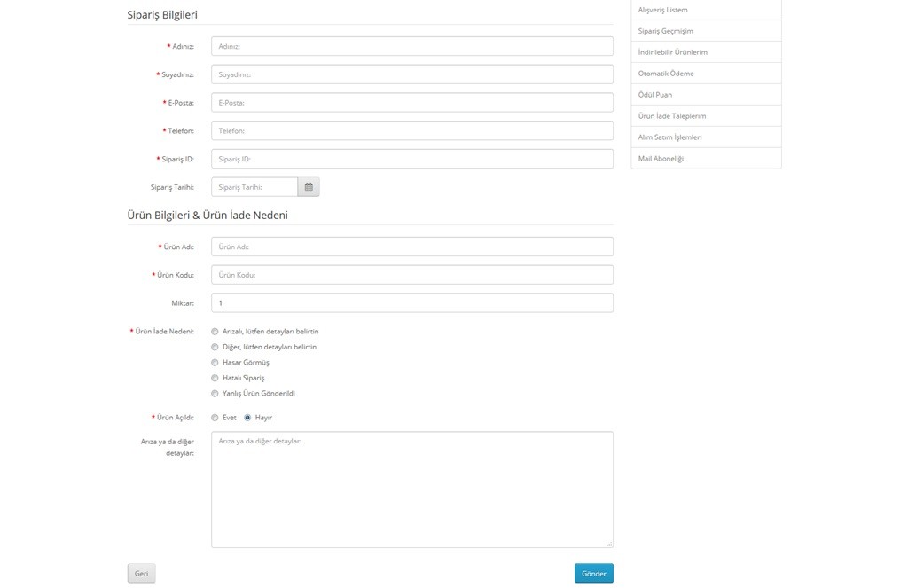Image resolution: width=908 pixels, height=588 pixels.
Task: Choose 'Hasar Görmüş' as return reason
Action: pyautogui.click(x=215, y=363)
